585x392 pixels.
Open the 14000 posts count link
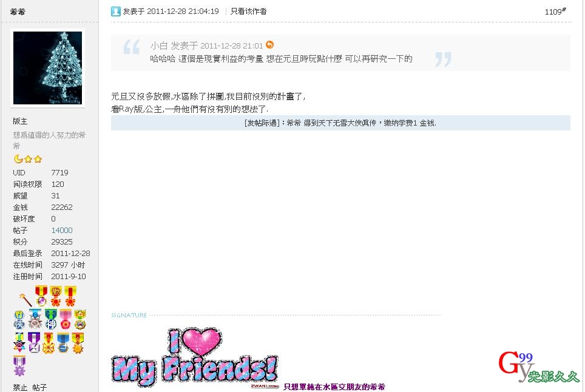(62, 230)
